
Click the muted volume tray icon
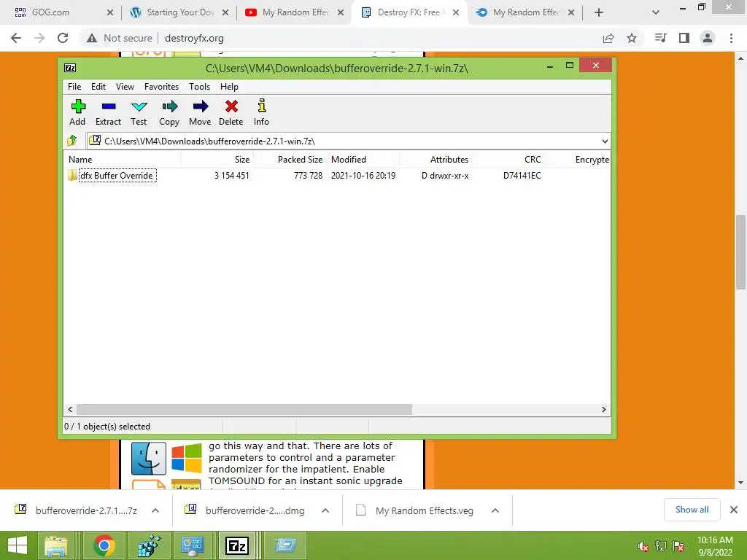643,546
